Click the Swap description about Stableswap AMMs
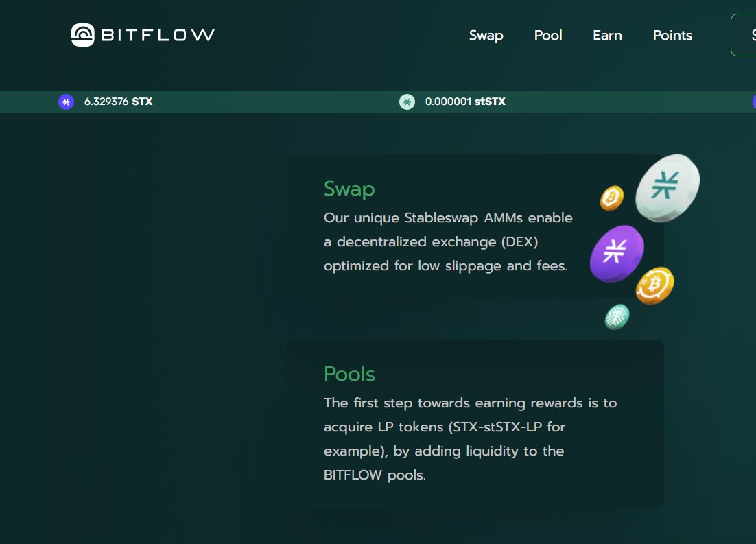 point(448,241)
